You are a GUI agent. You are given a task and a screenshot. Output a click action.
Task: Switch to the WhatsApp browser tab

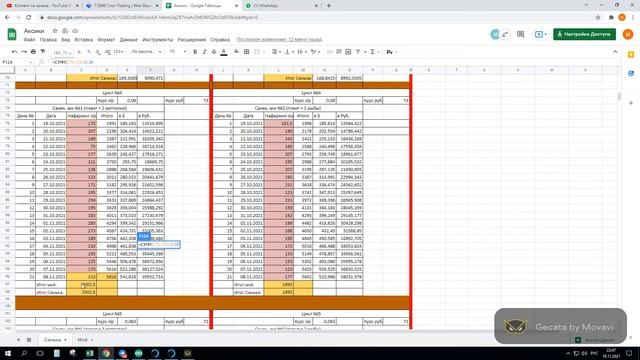point(282,6)
